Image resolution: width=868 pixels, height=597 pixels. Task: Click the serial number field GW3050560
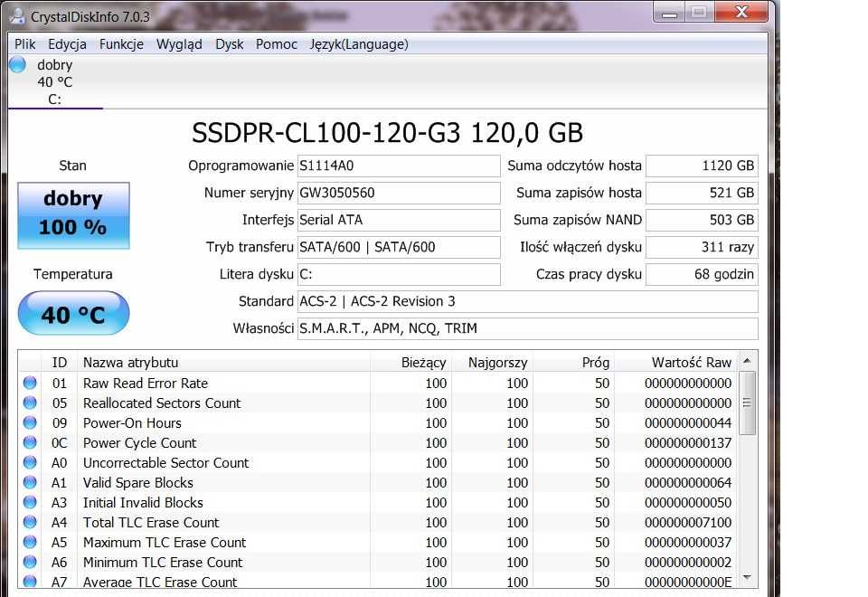(x=399, y=193)
